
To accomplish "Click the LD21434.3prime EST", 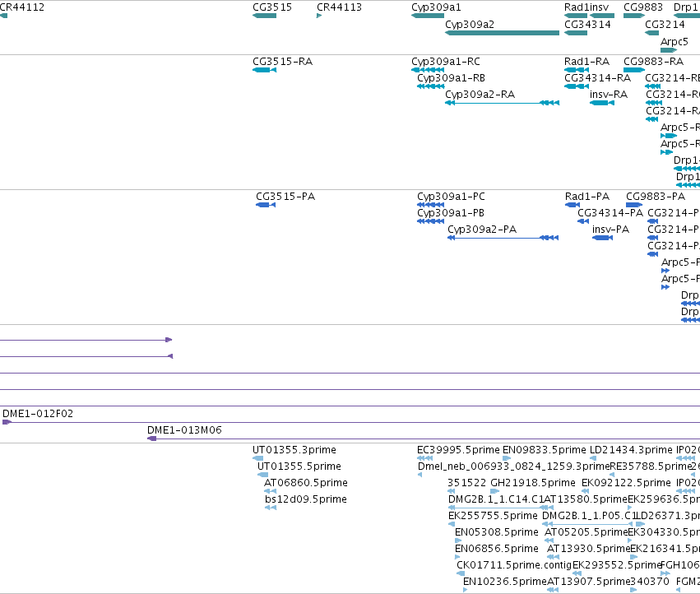I will click(593, 458).
